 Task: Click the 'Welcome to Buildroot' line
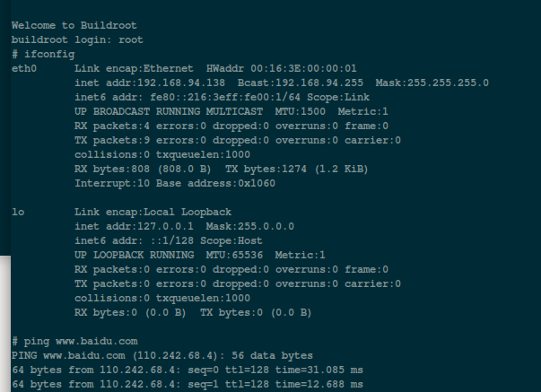tap(74, 25)
